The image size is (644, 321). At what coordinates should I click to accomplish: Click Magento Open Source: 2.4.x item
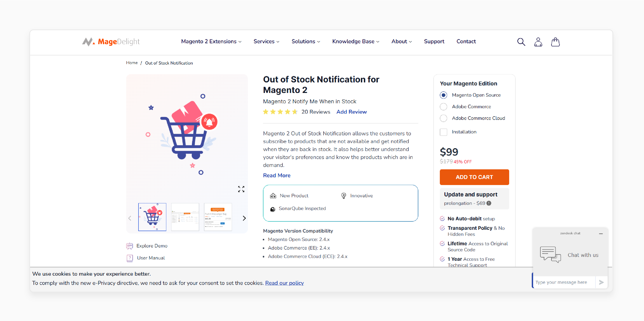tap(299, 239)
